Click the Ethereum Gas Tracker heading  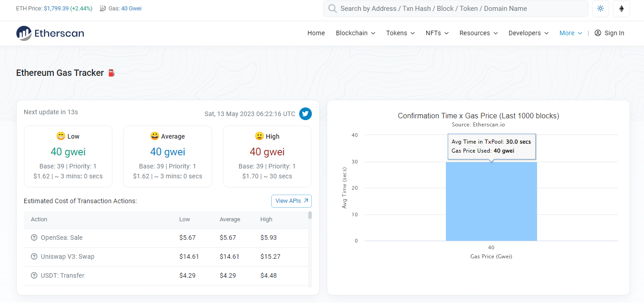pyautogui.click(x=60, y=73)
